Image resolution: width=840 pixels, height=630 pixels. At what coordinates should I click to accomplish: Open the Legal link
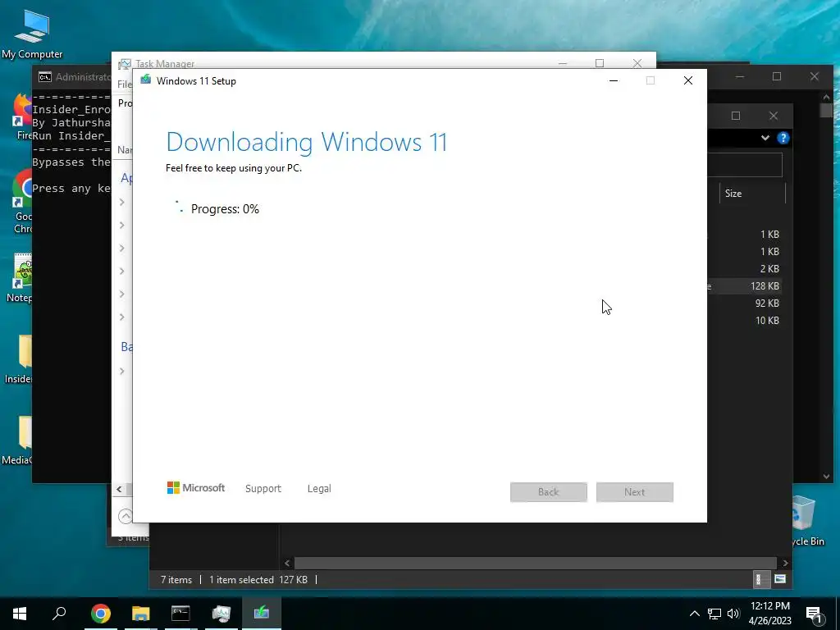click(319, 489)
